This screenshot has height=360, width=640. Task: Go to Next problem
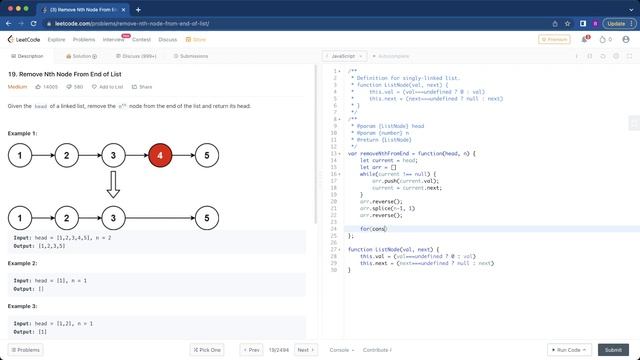[306, 350]
